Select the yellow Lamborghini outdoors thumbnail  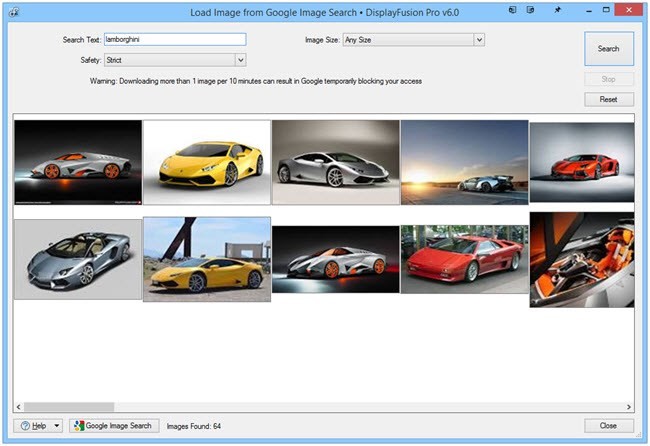click(x=207, y=259)
